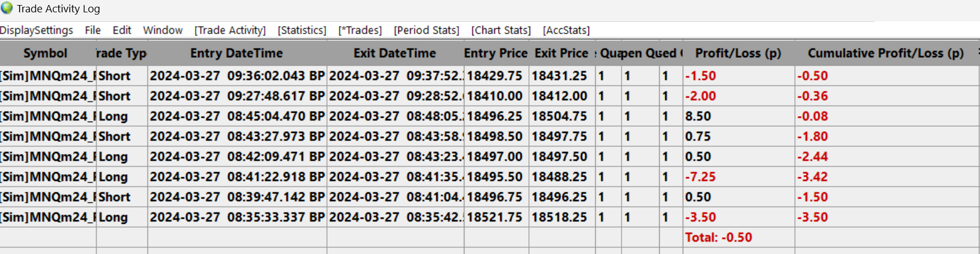Open the DisplaySettings menu
The image size is (980, 254).
point(36,30)
